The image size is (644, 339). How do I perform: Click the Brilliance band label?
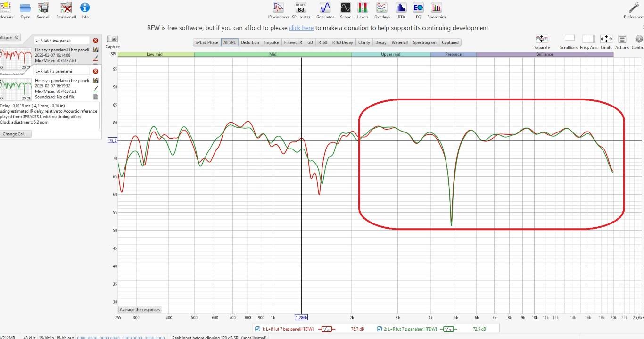coord(545,54)
